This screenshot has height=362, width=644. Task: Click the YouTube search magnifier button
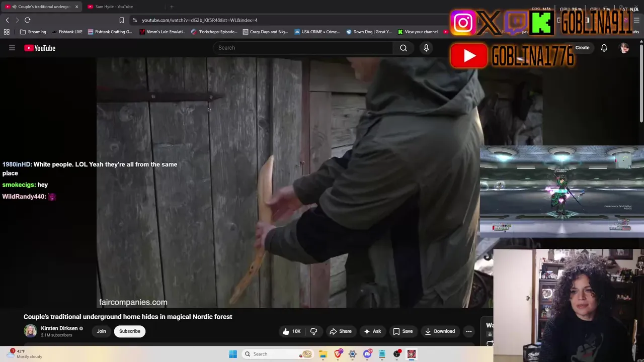(x=404, y=48)
